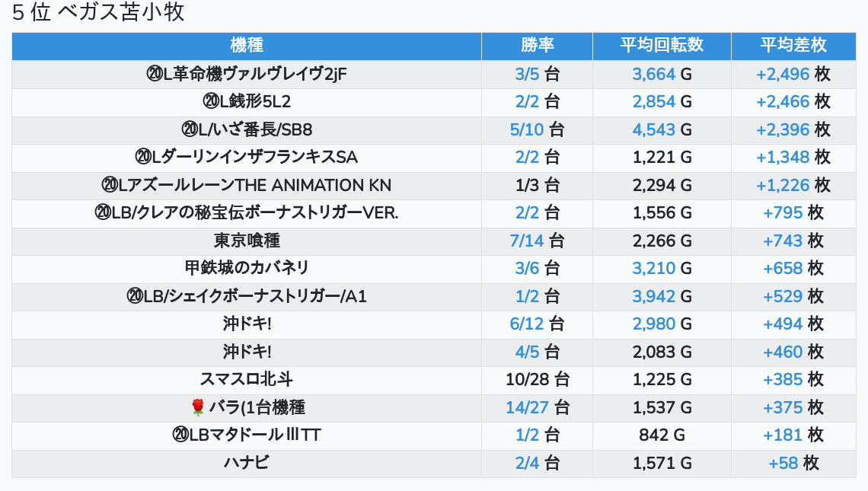
Task: Click the +2,496 average difference value
Action: point(782,75)
